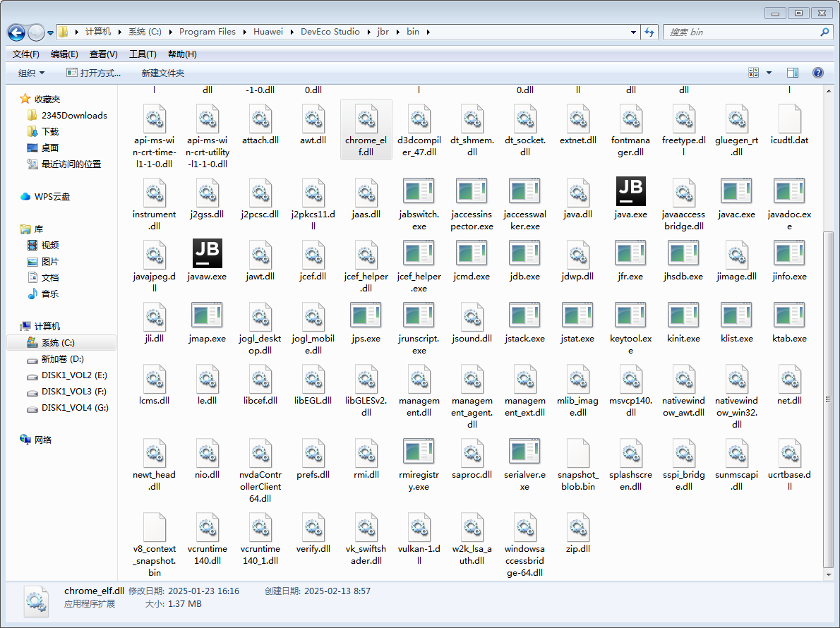Select the jabswitch.exe file icon
The height and width of the screenshot is (628, 840).
click(419, 191)
